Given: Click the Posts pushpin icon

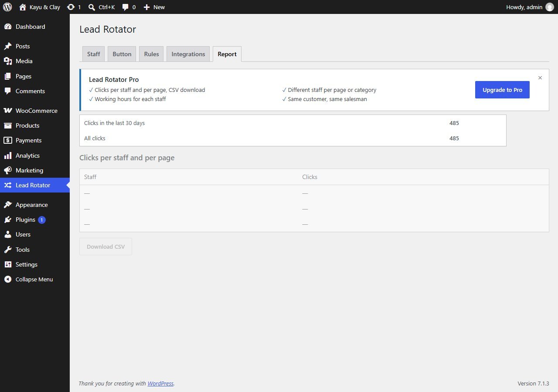Looking at the screenshot, I should pos(8,46).
